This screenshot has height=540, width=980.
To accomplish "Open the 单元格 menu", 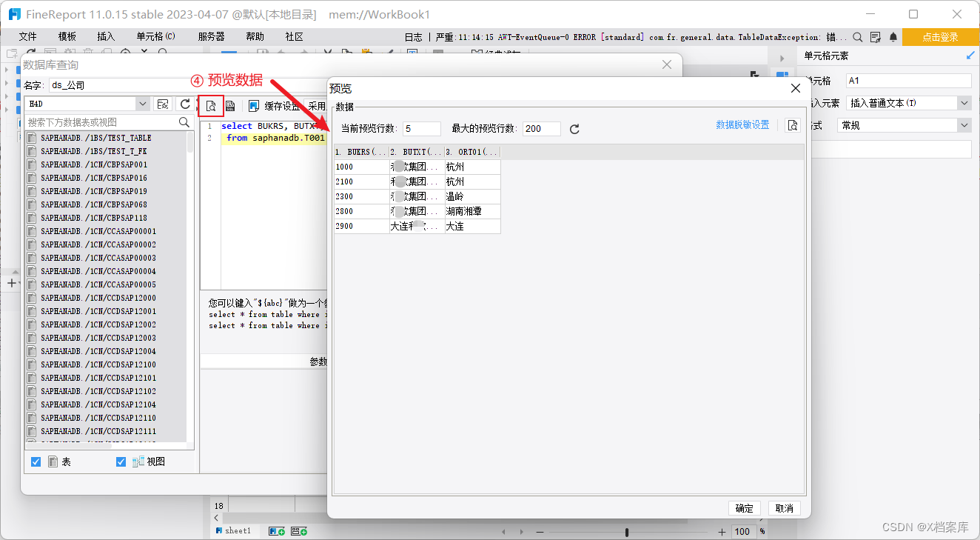I will (x=155, y=36).
